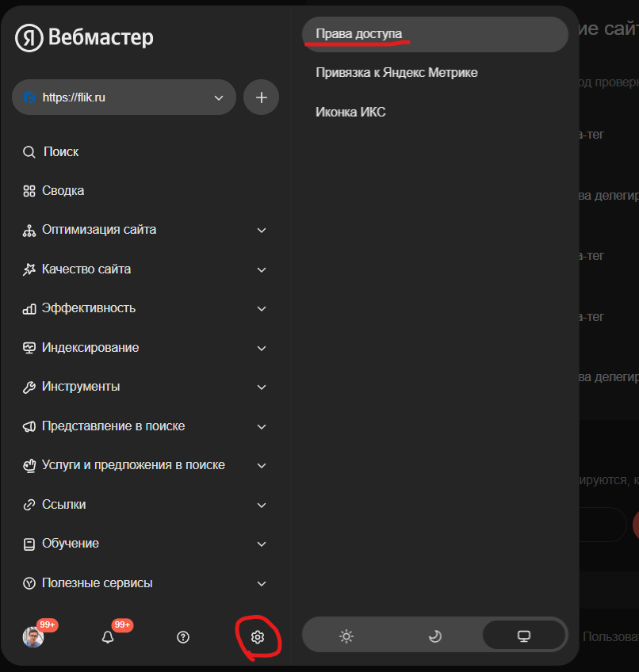Expand the Индексирование chevron
Viewport: 639px width, 672px height.
[262, 349]
